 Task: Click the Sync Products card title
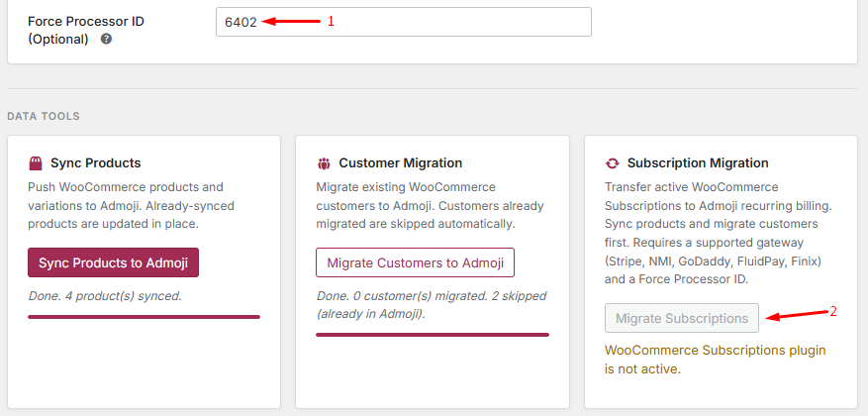pyautogui.click(x=96, y=163)
